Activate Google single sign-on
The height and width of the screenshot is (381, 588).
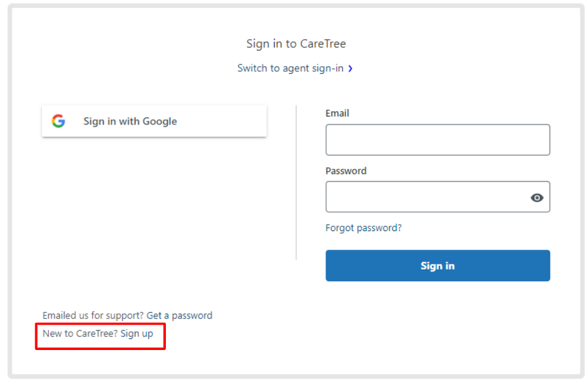coord(153,121)
